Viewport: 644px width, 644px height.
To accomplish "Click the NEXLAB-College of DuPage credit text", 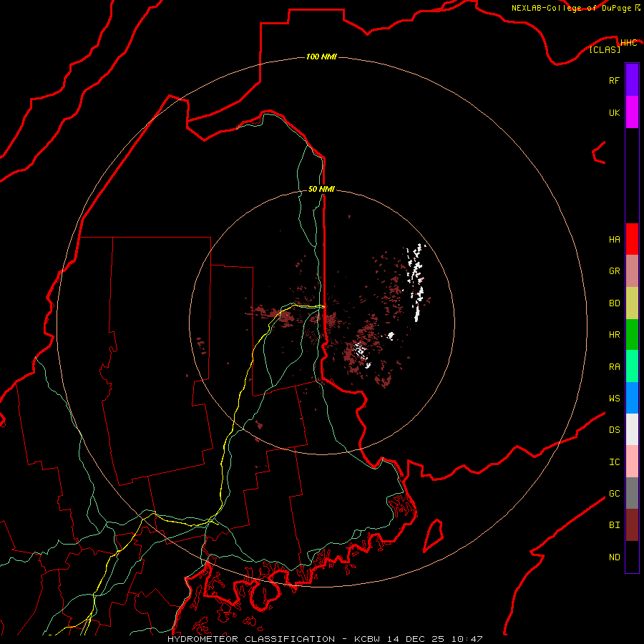I will [571, 8].
